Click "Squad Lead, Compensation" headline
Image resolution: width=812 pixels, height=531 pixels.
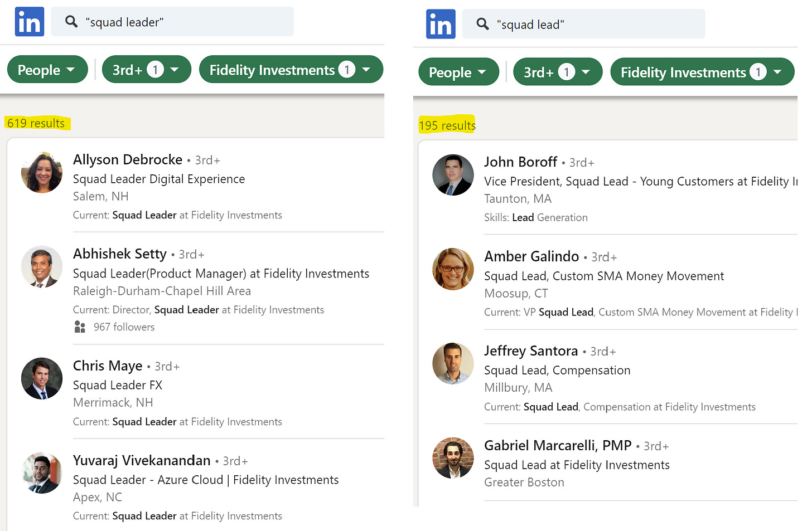[x=557, y=370]
